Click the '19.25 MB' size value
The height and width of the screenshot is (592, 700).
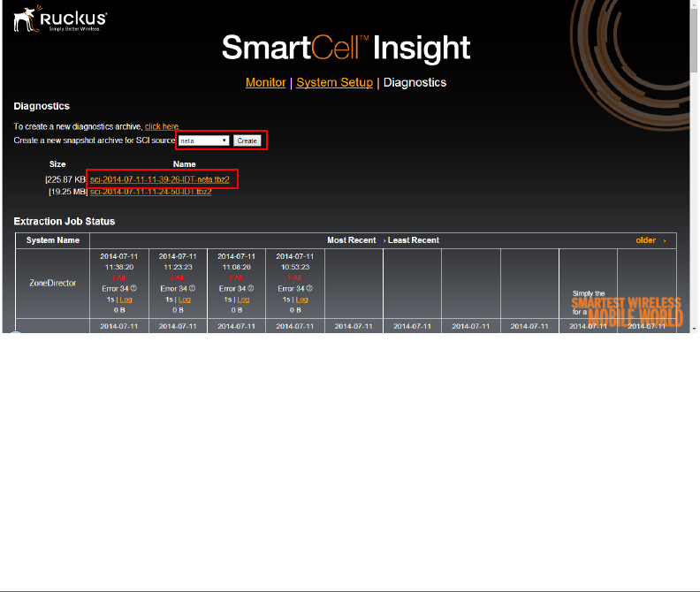coord(68,192)
